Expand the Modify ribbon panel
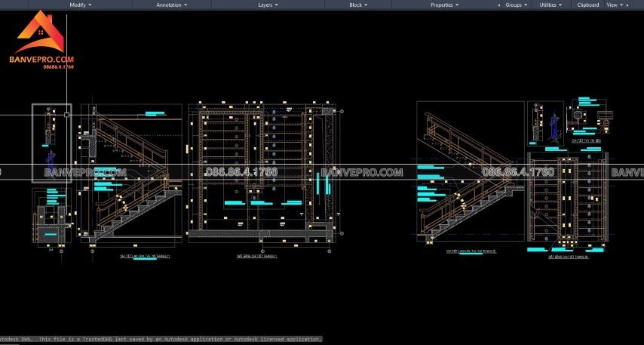 (81, 5)
